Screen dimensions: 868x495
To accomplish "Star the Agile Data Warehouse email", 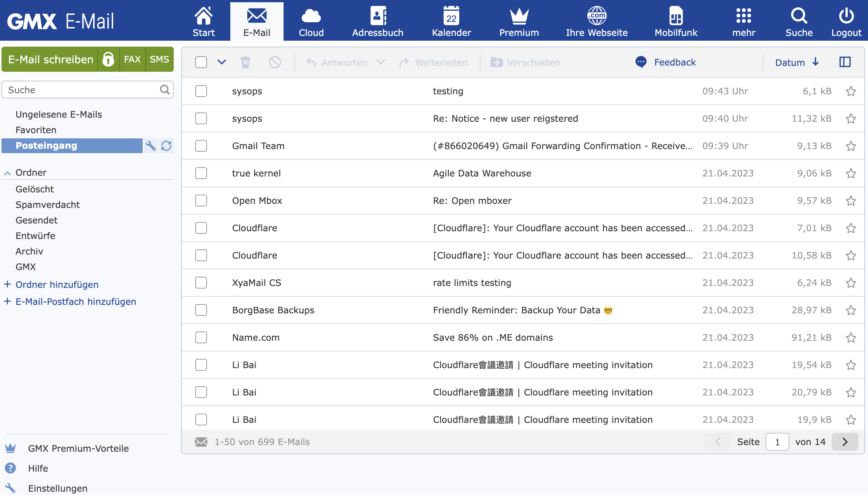I will pos(851,173).
